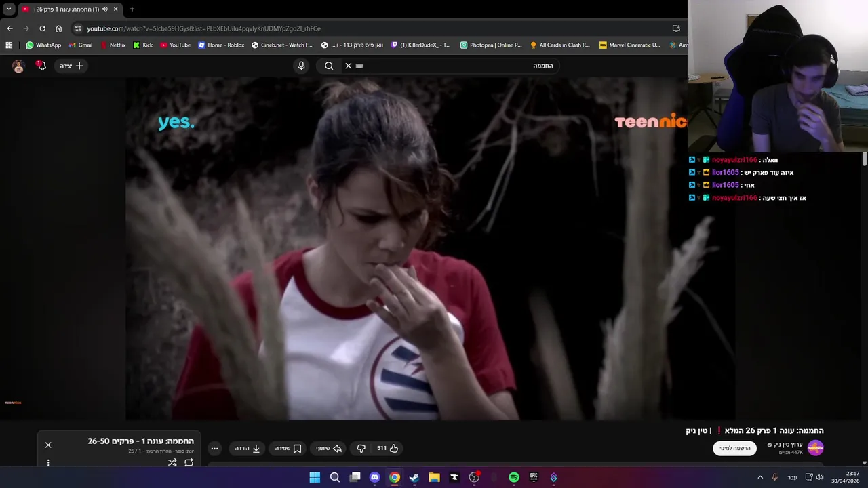
Task: Open Spotify from the taskbar
Action: (x=514, y=477)
